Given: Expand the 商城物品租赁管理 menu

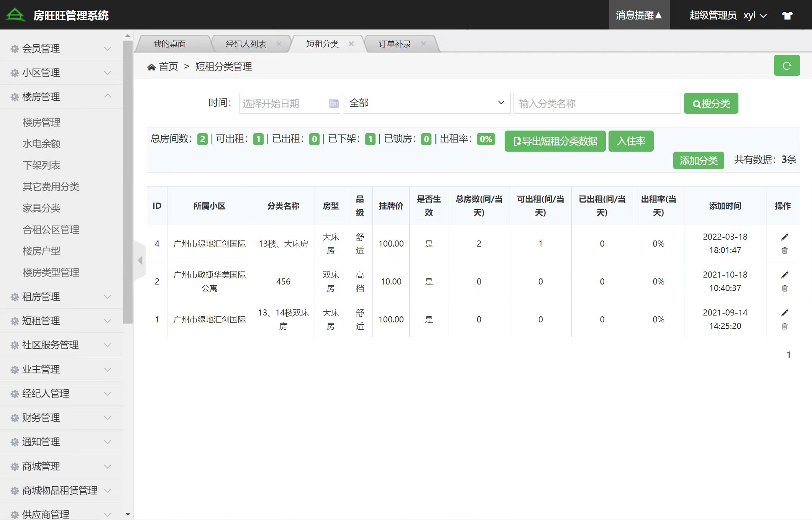Looking at the screenshot, I should click(61, 491).
